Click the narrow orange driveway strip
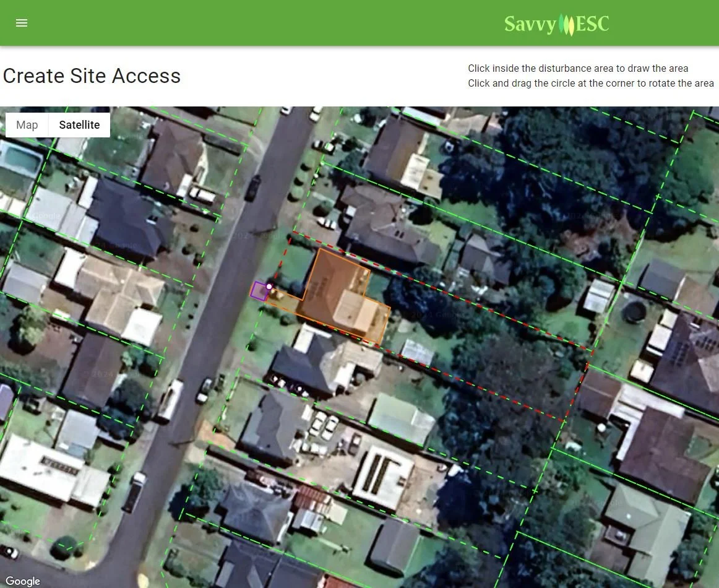 point(283,298)
